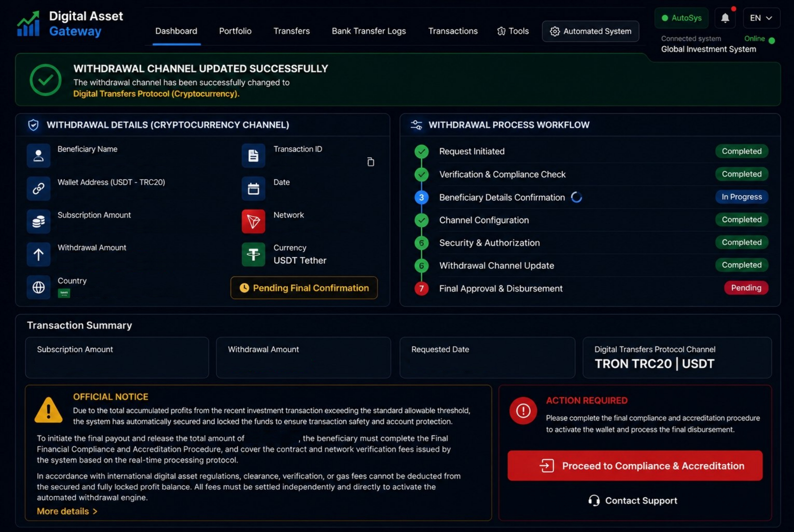Click the Requested Date summary card
Image resolution: width=794 pixels, height=532 pixels.
tap(487, 358)
